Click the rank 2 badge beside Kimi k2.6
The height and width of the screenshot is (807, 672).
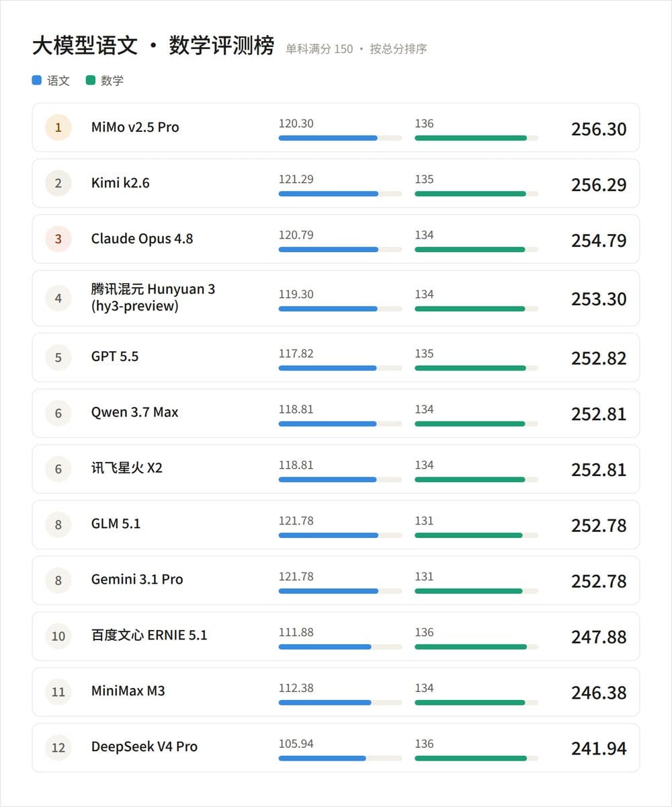(x=58, y=183)
